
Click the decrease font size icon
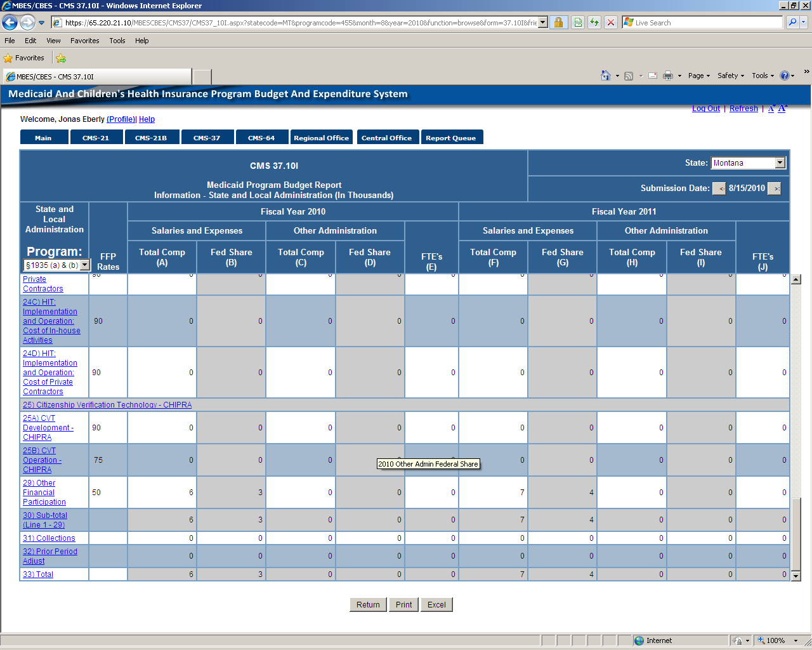771,109
